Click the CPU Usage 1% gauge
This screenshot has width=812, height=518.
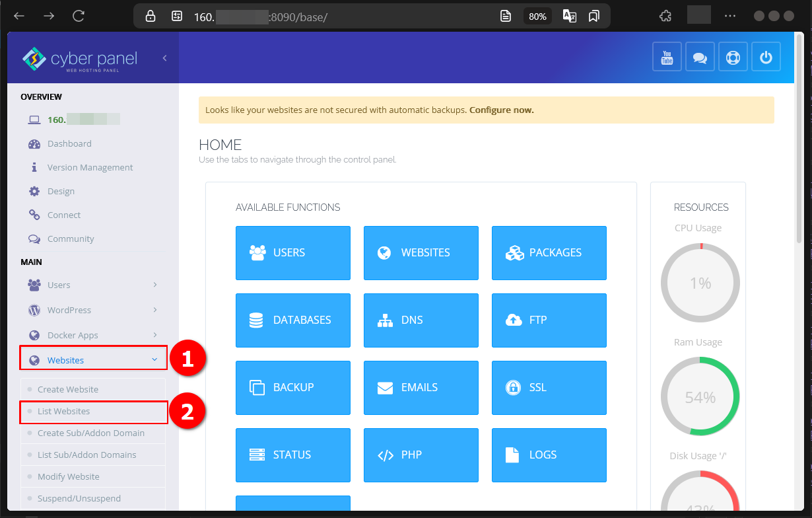coord(700,283)
